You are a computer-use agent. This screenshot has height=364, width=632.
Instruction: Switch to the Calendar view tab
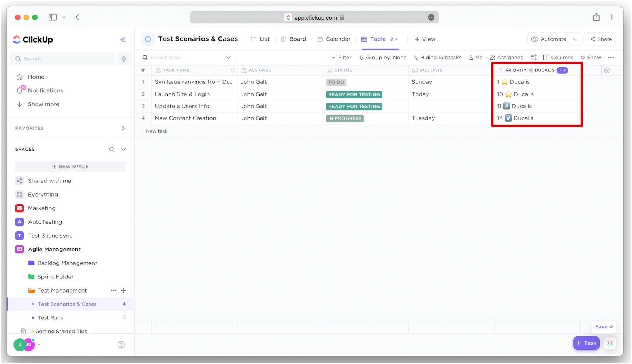point(334,39)
